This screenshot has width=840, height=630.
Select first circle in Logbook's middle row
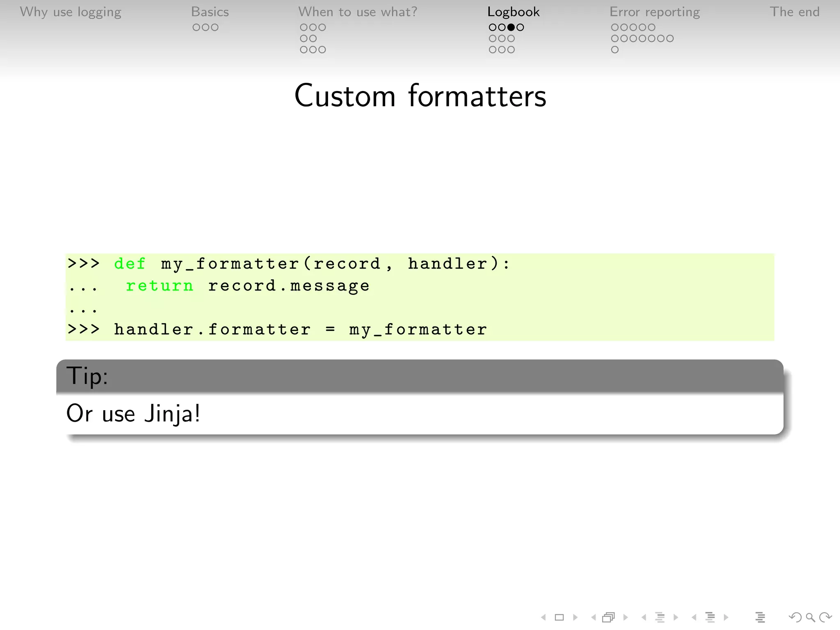coord(493,39)
